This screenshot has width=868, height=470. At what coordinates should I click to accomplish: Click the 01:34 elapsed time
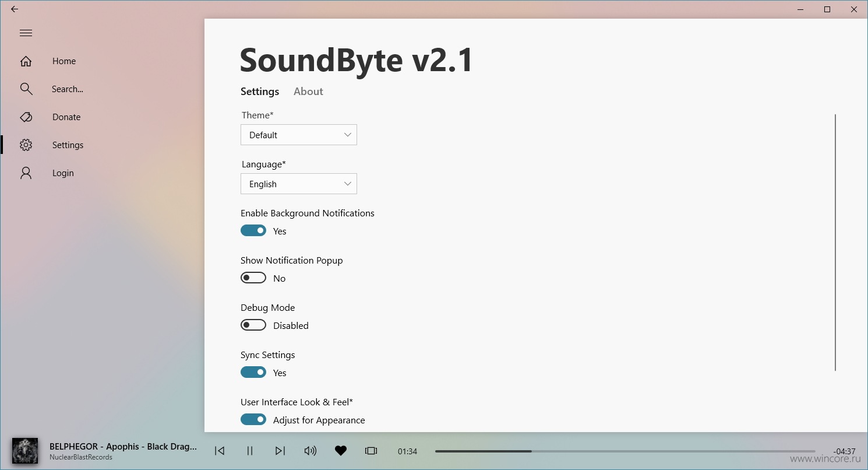pos(407,451)
